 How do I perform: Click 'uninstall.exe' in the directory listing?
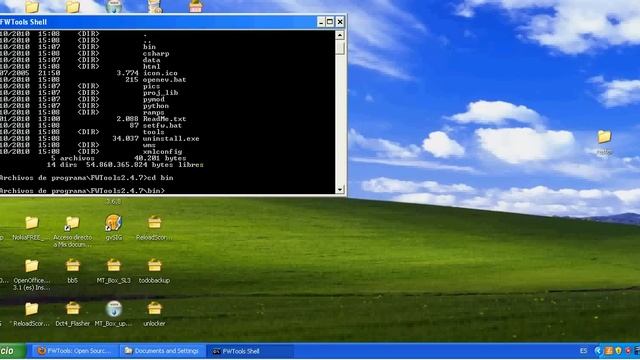coord(171,138)
